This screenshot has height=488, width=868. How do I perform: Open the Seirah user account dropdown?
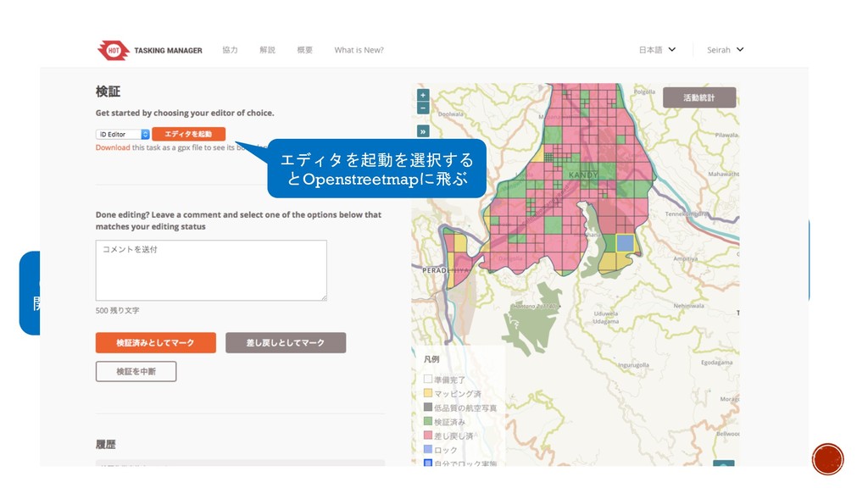(726, 50)
